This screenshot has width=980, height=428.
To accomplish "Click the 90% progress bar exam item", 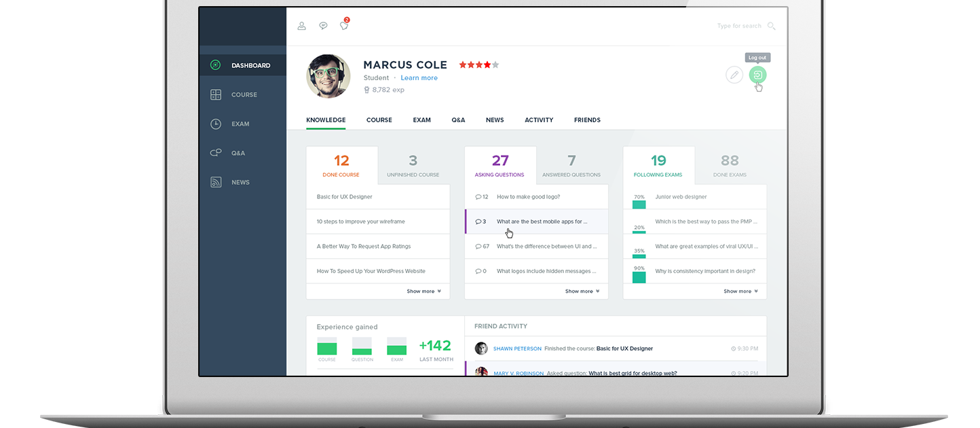I will [704, 271].
